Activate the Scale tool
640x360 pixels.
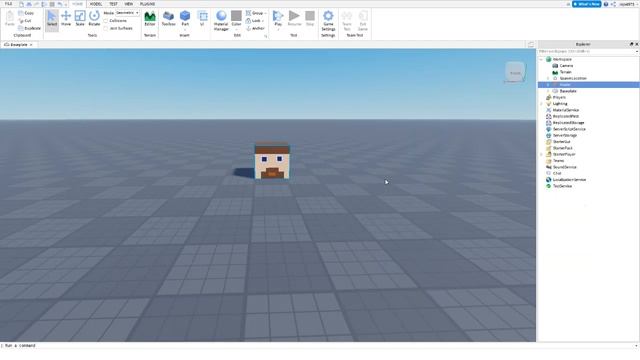click(x=80, y=19)
